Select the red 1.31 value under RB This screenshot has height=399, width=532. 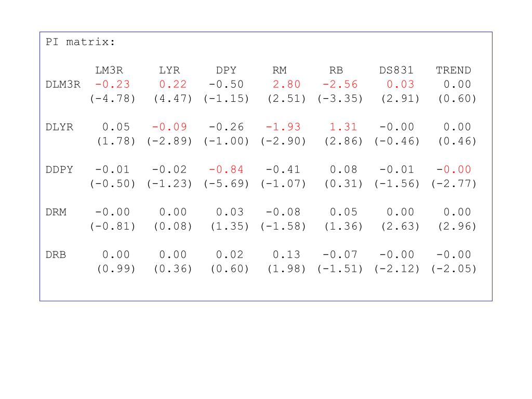[343, 127]
